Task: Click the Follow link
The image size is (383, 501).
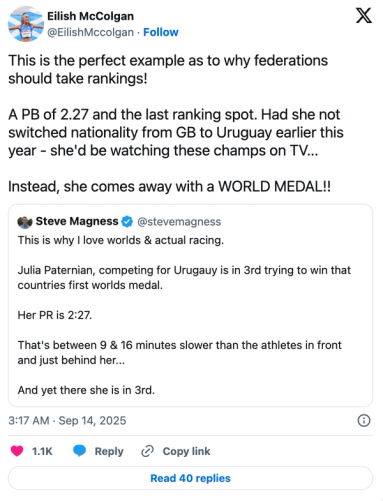Action: tap(161, 32)
